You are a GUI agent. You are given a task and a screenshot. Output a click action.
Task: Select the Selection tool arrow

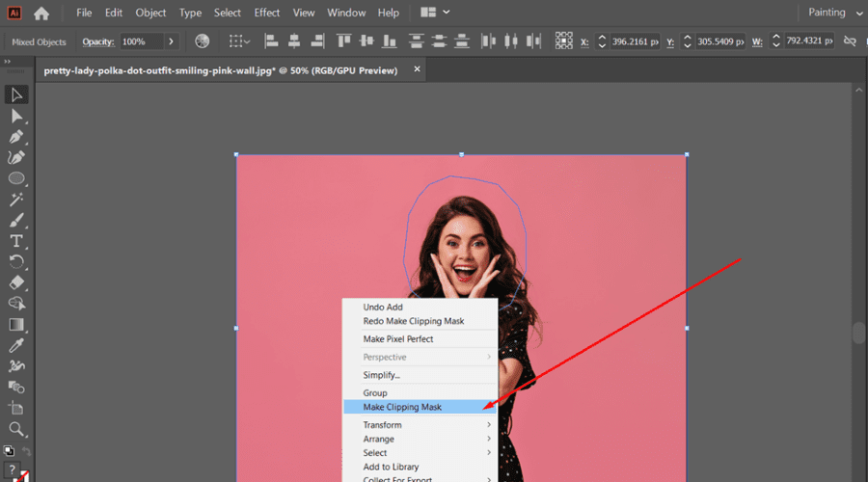(x=16, y=94)
